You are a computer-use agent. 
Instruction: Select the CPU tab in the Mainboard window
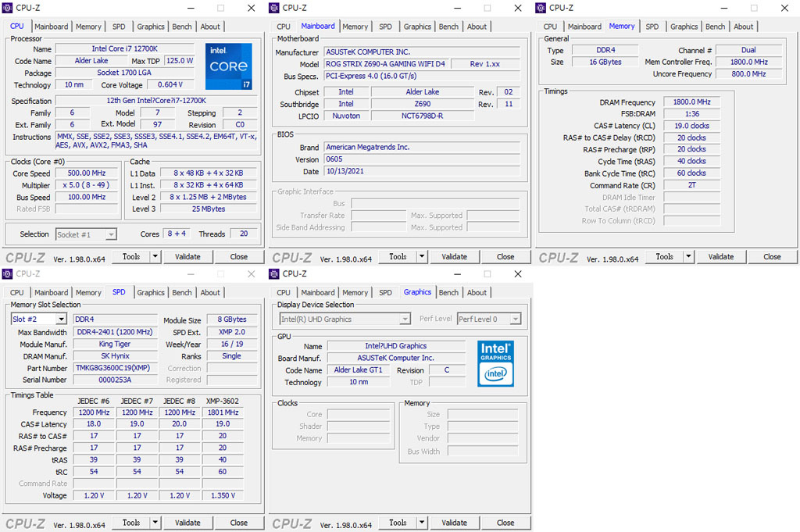[284, 27]
